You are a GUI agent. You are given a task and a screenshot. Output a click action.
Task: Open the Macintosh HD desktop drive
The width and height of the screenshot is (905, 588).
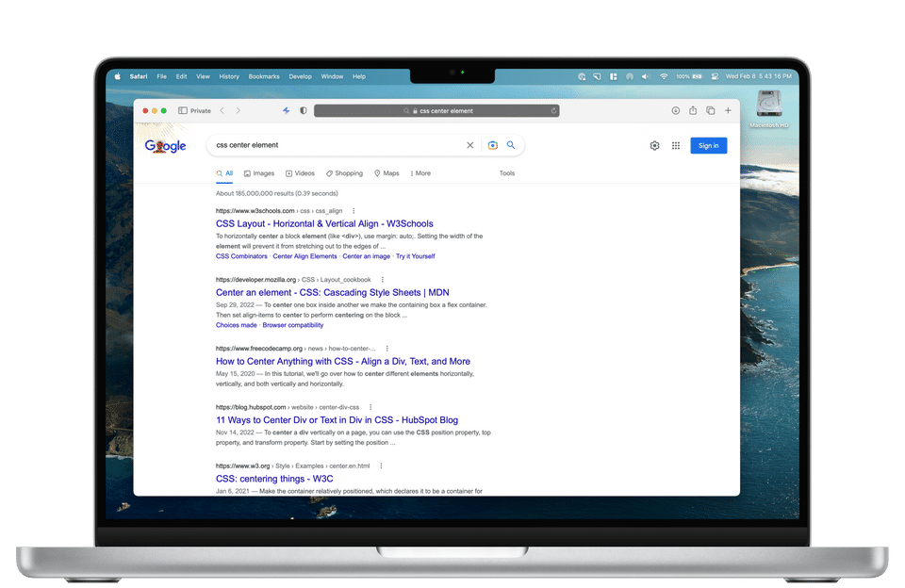point(769,109)
